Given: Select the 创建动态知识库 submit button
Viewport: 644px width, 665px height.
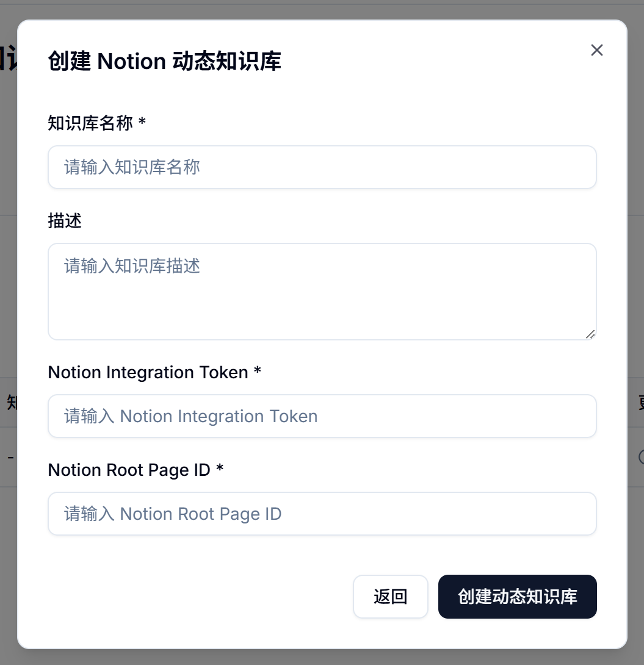Looking at the screenshot, I should coord(517,597).
